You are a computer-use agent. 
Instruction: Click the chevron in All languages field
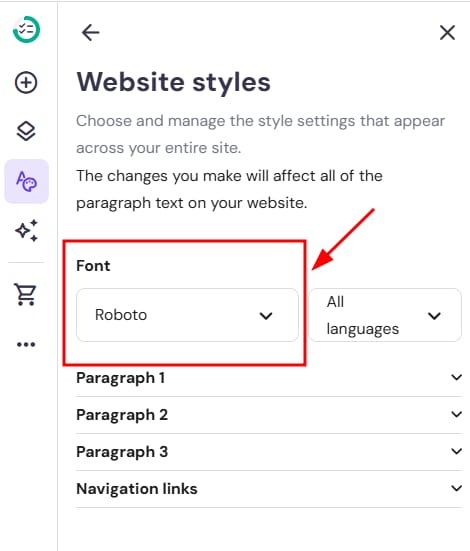434,316
